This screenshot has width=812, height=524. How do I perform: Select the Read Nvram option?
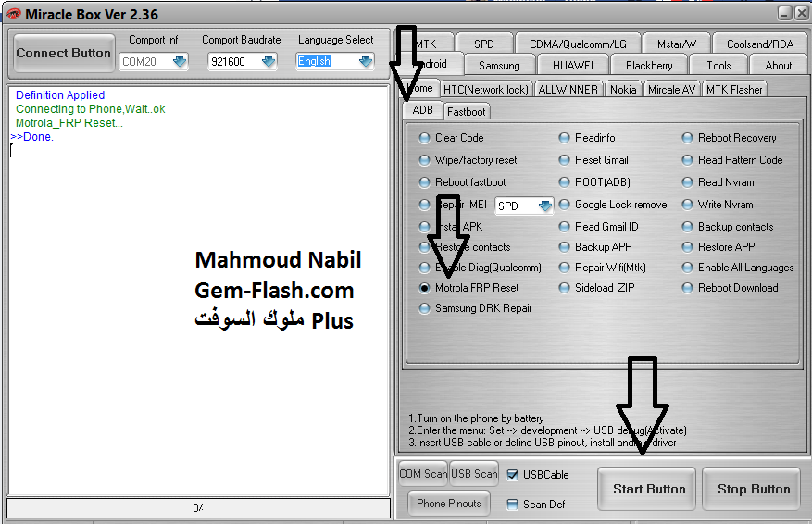[687, 182]
